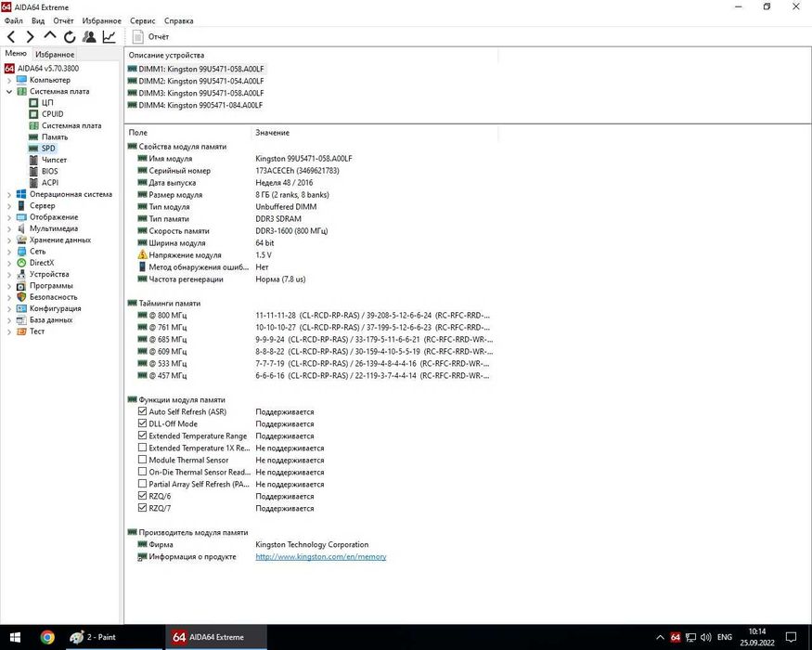Click the Информация о продукте row icon
Image resolution: width=812 pixels, height=650 pixels.
(x=142, y=557)
